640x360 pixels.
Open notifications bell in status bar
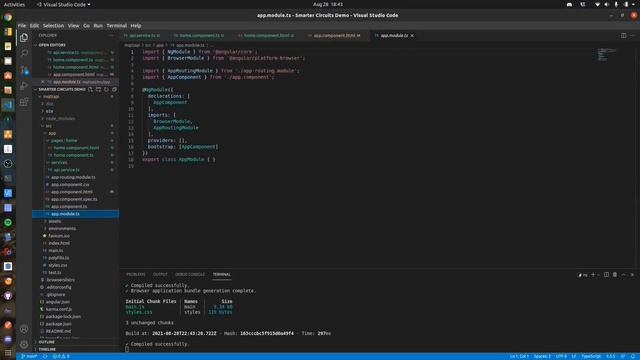[633, 356]
